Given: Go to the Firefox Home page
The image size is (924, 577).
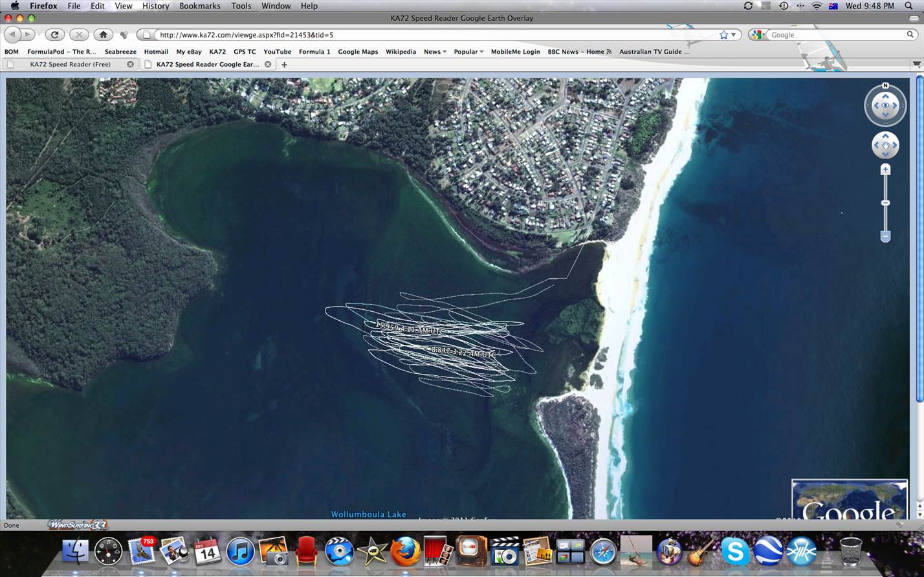Looking at the screenshot, I should coord(103,35).
